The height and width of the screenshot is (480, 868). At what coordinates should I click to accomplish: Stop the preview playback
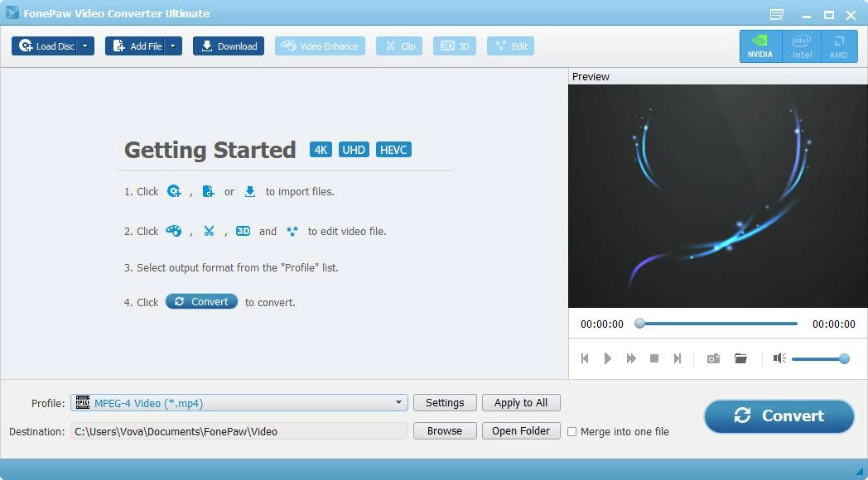(654, 358)
